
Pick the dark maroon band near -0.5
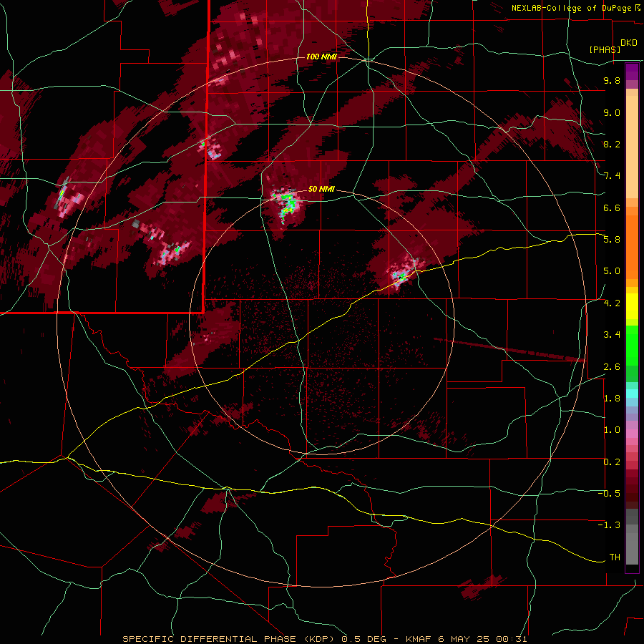click(632, 492)
